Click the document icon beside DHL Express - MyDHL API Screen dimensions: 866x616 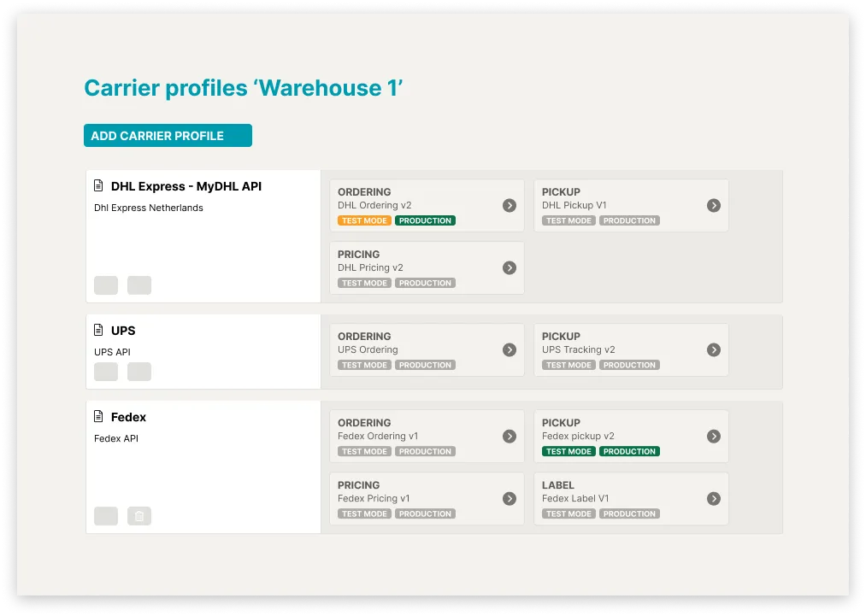98,185
